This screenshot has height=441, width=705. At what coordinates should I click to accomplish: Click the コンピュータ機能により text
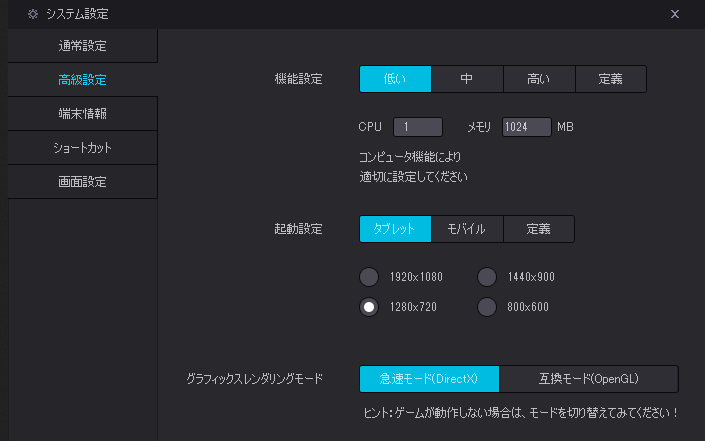click(x=410, y=157)
